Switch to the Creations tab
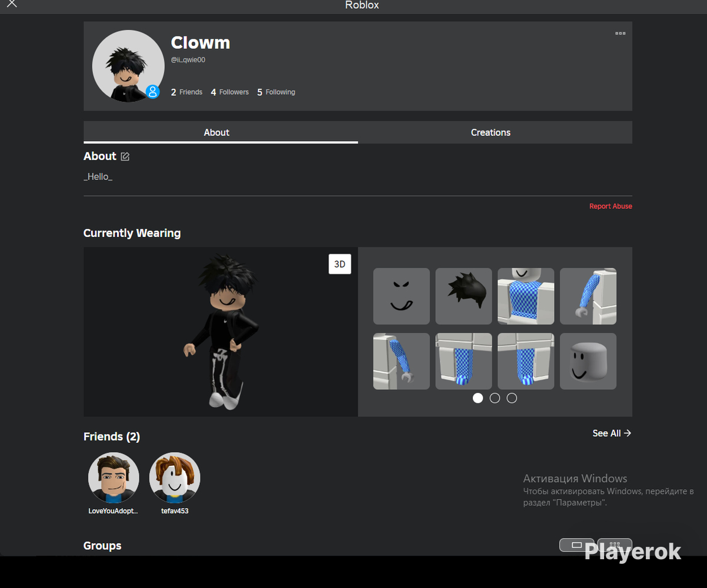This screenshot has height=588, width=707. pyautogui.click(x=495, y=132)
